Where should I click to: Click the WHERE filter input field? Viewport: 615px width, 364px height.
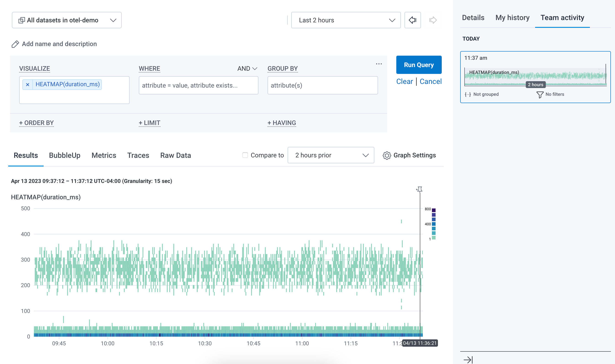[x=198, y=85]
